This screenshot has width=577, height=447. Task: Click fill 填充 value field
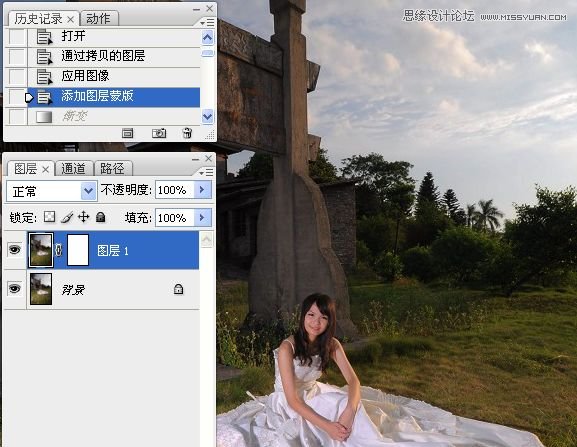click(175, 217)
